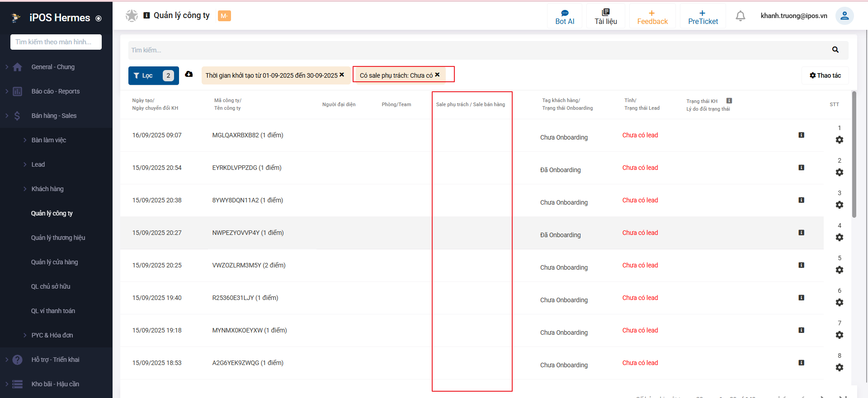View info icon for VWZOZLRM3M5Y row
Screen dimensions: 868x398
[x=801, y=265]
